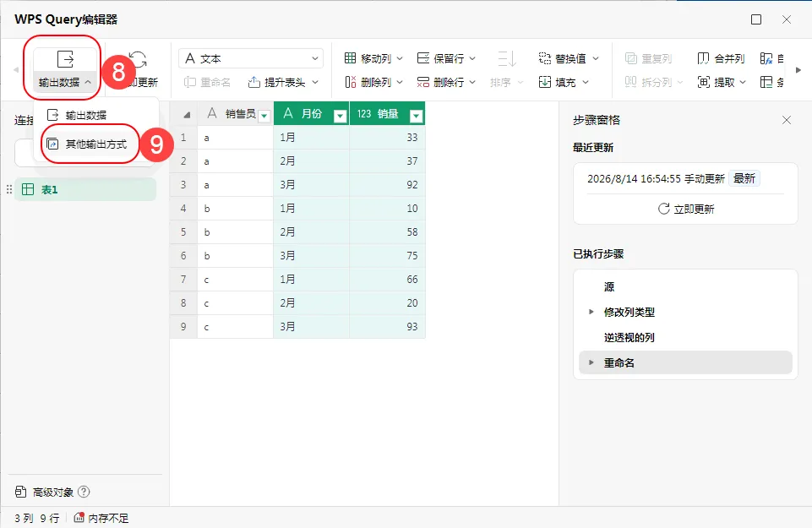Viewport: 812px width, 528px height.
Task: Click the 重命名 toolbar button
Action: 207,82
